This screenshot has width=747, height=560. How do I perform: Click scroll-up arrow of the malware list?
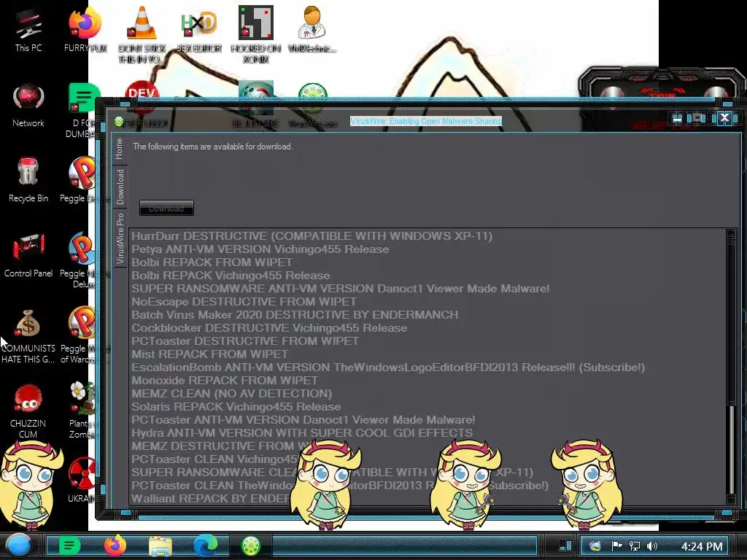pyautogui.click(x=731, y=236)
